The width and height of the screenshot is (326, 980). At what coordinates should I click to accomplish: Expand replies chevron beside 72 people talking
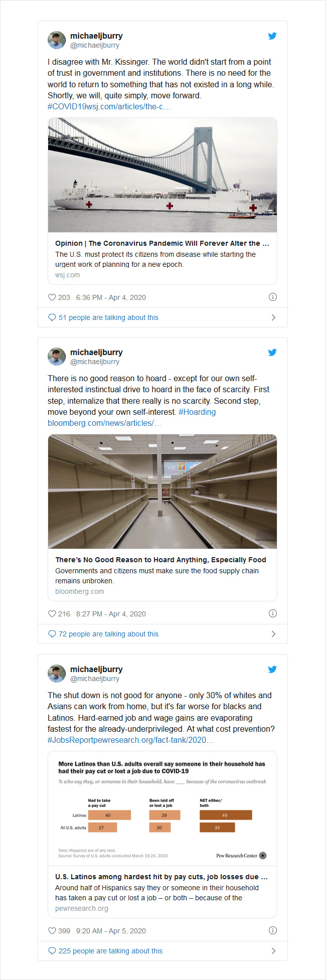(273, 634)
